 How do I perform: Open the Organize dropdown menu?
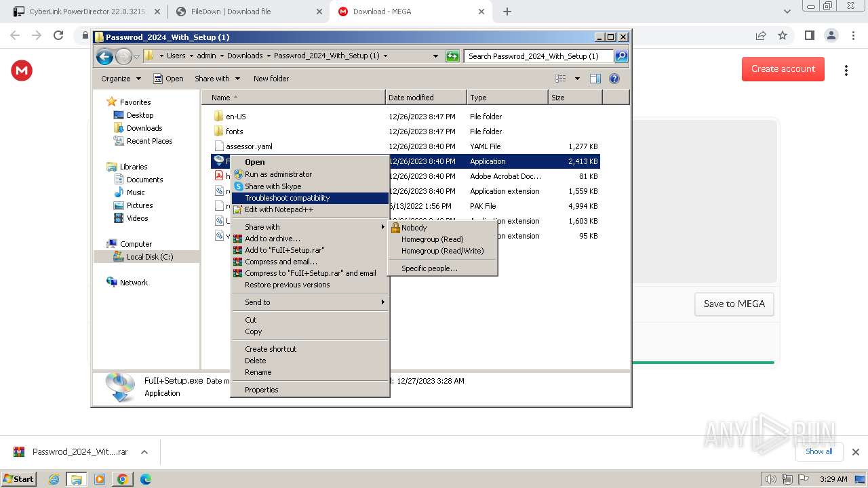click(x=121, y=79)
